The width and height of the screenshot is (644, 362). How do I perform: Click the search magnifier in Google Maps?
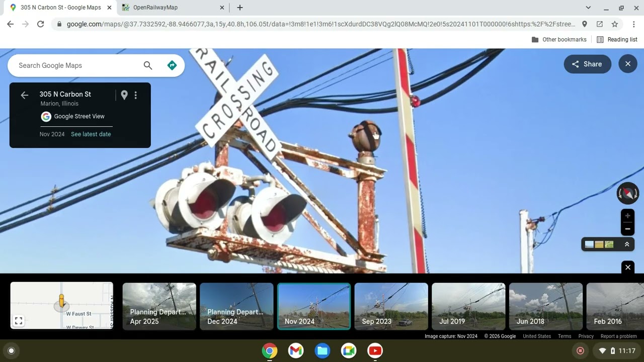(x=148, y=65)
